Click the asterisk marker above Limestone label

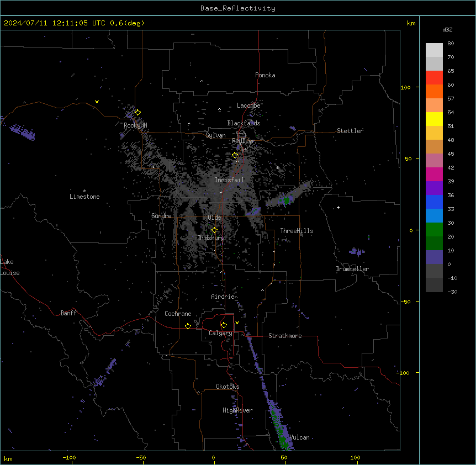pyautogui.click(x=84, y=191)
